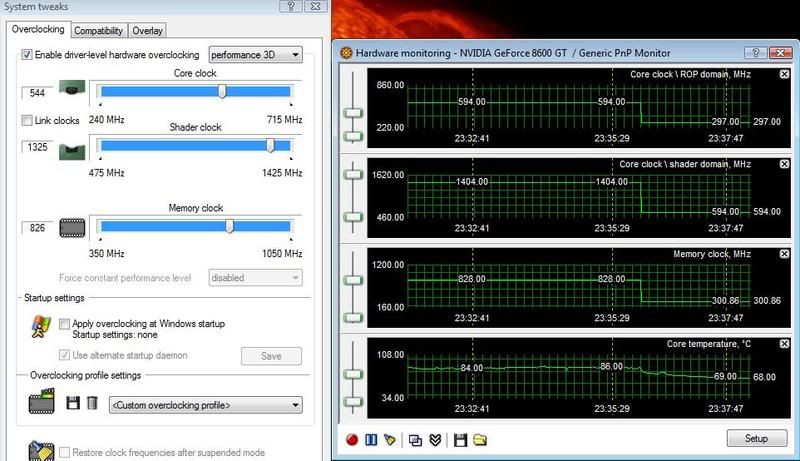The image size is (800, 461).
Task: Delete overclocking profile with trash icon
Action: (x=92, y=403)
